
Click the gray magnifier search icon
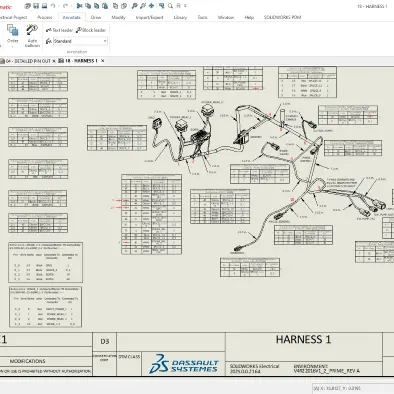tap(170, 6)
